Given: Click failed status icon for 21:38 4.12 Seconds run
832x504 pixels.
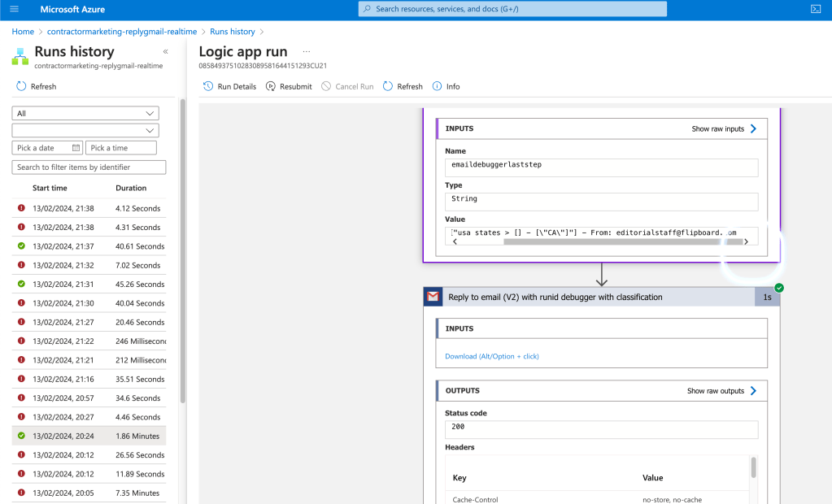Looking at the screenshot, I should pos(21,208).
